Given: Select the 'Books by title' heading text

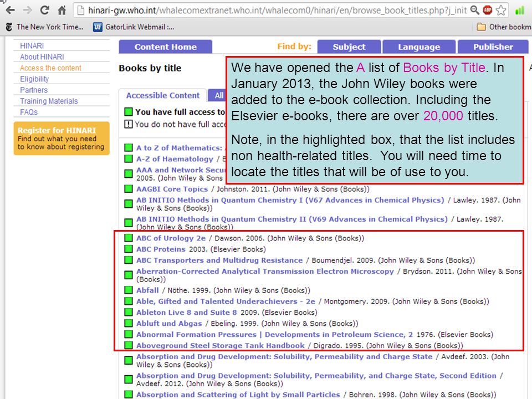Looking at the screenshot, I should point(150,68).
